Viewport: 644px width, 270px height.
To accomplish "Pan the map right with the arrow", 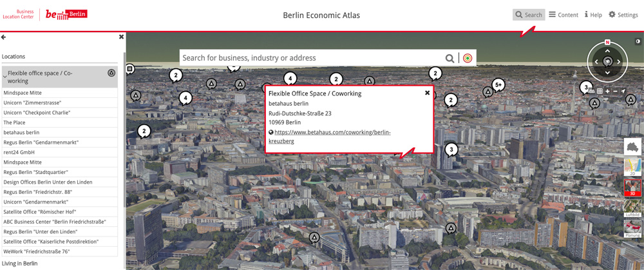I will tap(618, 62).
